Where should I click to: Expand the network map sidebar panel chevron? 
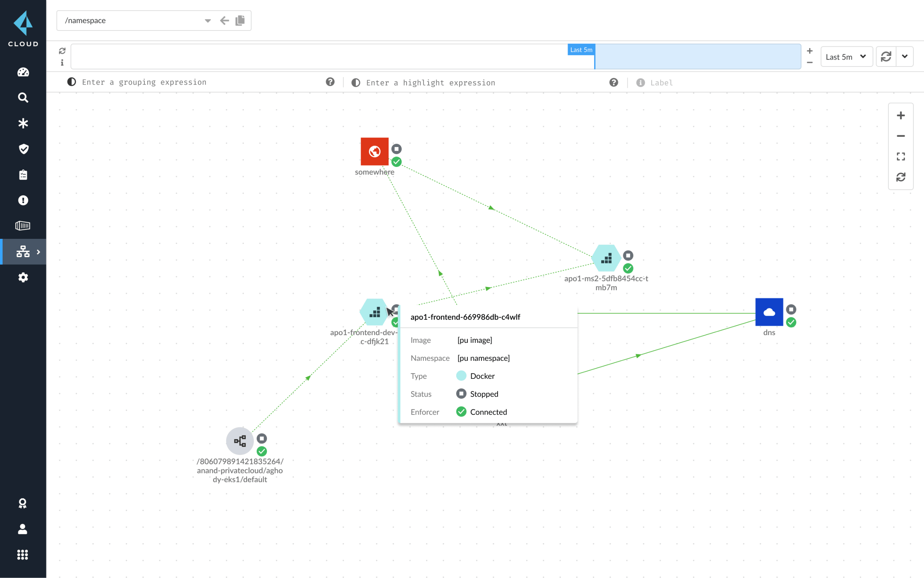tap(39, 252)
